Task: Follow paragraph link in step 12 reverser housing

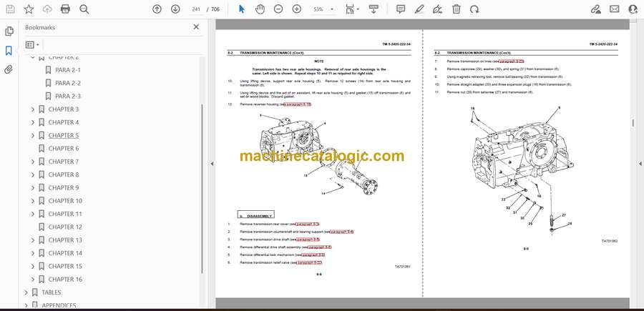Action: [298, 104]
